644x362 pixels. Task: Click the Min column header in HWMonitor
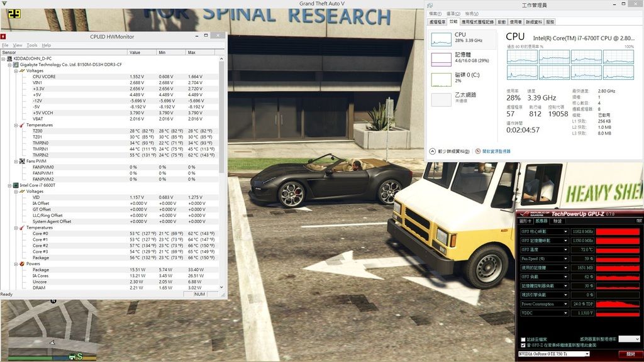(172, 53)
